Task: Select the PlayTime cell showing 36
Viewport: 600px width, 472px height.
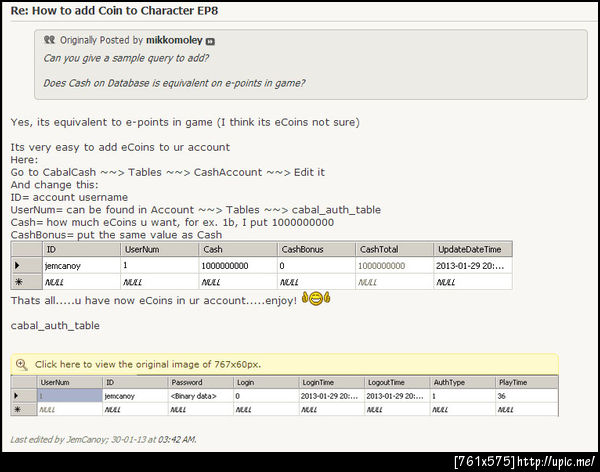Action: click(x=527, y=396)
